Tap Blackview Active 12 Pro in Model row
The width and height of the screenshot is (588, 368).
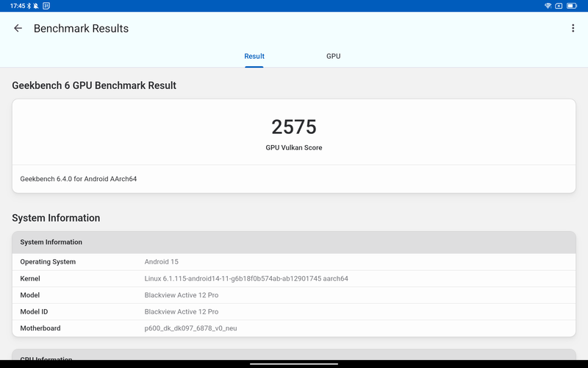182,295
